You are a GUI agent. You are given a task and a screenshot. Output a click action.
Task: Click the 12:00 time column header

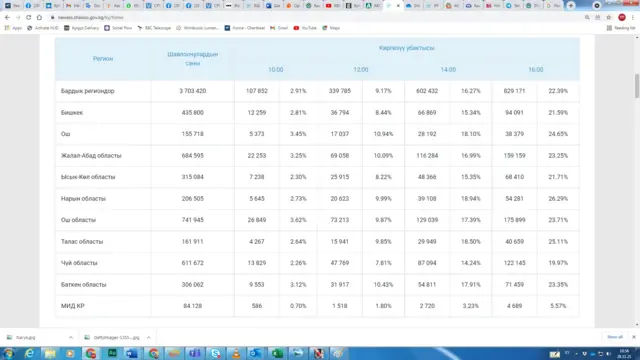click(361, 70)
